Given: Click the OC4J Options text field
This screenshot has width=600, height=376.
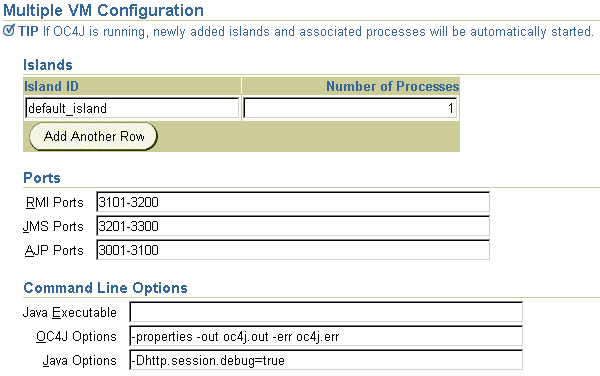Looking at the screenshot, I should [326, 336].
